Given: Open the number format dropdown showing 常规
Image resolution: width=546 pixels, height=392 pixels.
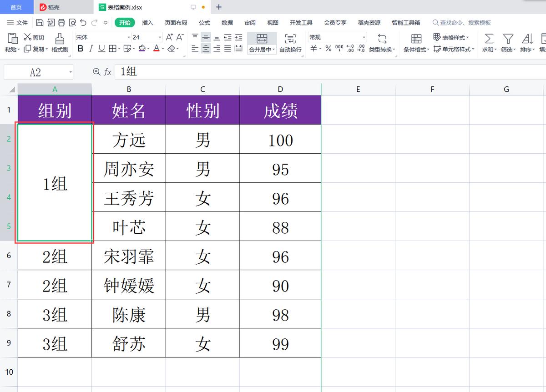Looking at the screenshot, I should [337, 37].
